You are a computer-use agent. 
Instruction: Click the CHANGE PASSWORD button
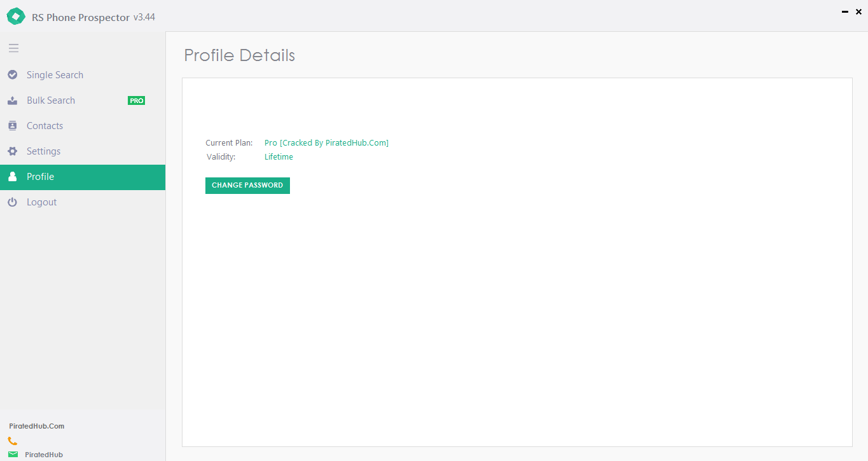[x=247, y=185]
